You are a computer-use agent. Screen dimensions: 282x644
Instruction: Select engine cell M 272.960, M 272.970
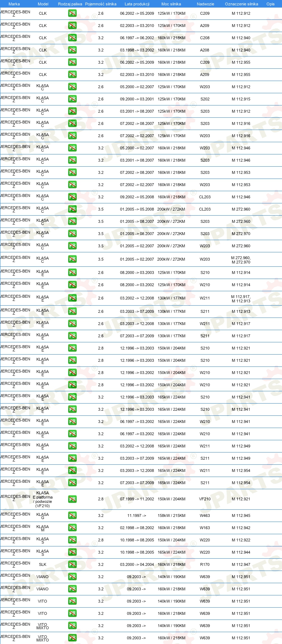coord(241,260)
